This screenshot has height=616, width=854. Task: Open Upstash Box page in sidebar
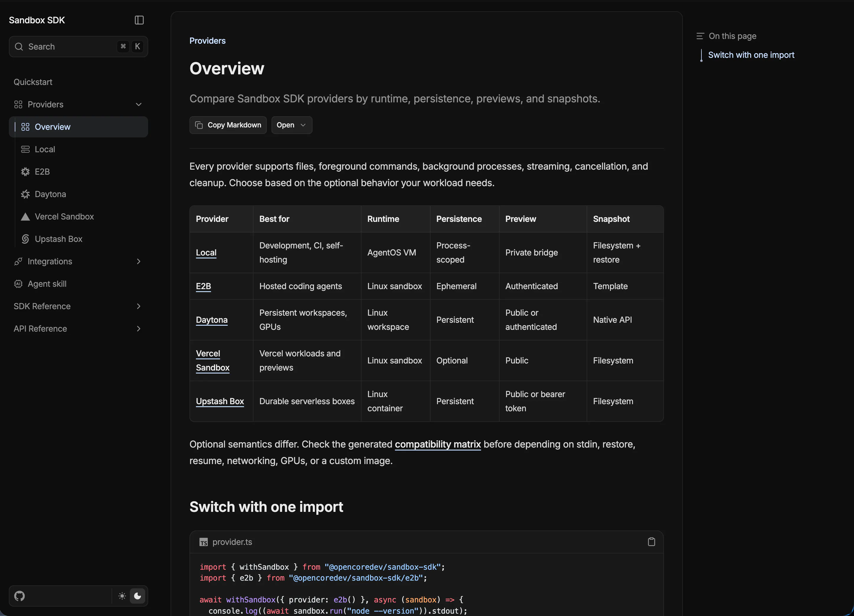click(x=58, y=239)
